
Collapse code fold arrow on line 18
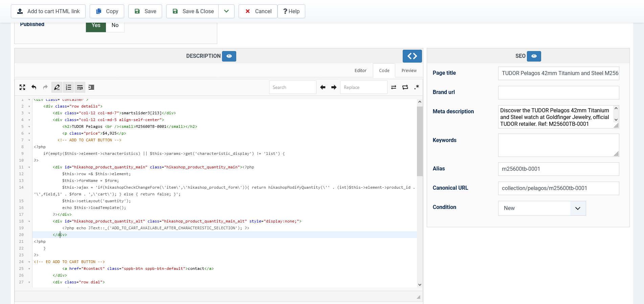tap(29, 221)
